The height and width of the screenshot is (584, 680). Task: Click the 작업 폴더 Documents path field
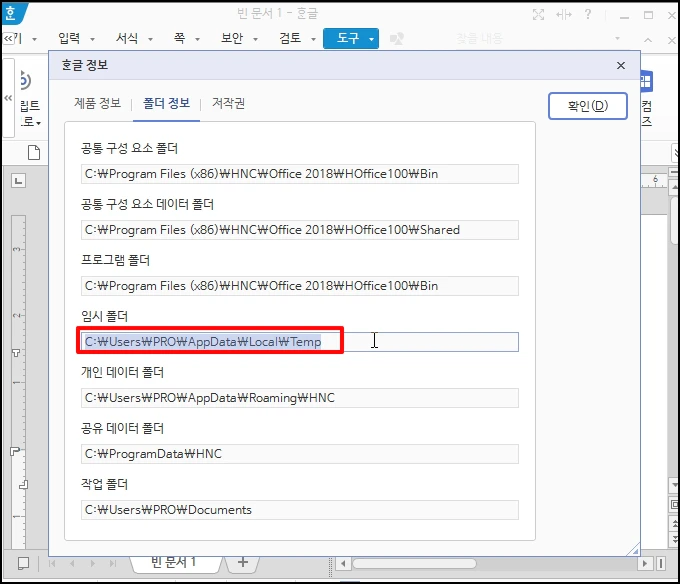point(300,510)
